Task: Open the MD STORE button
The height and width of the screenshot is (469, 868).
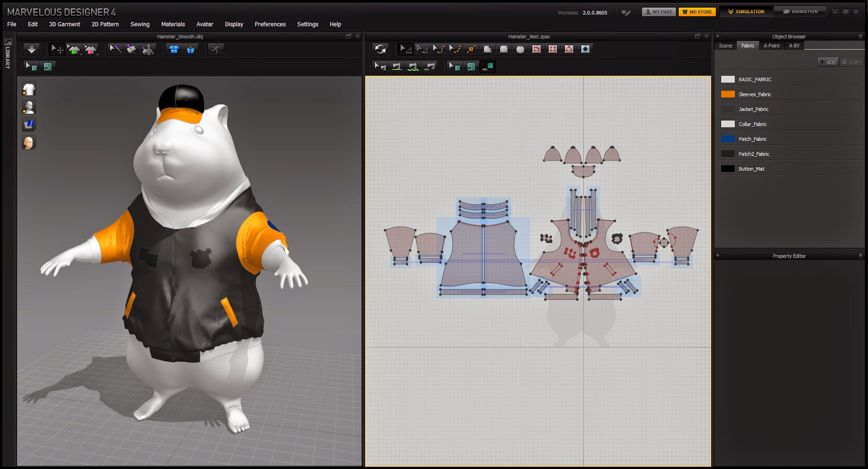Action: pos(697,11)
